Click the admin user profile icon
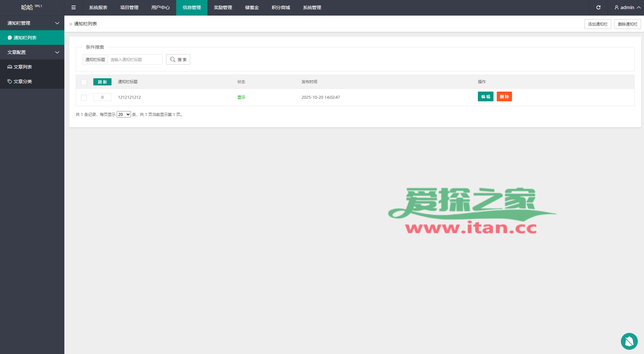644x354 pixels. pyautogui.click(x=616, y=7)
